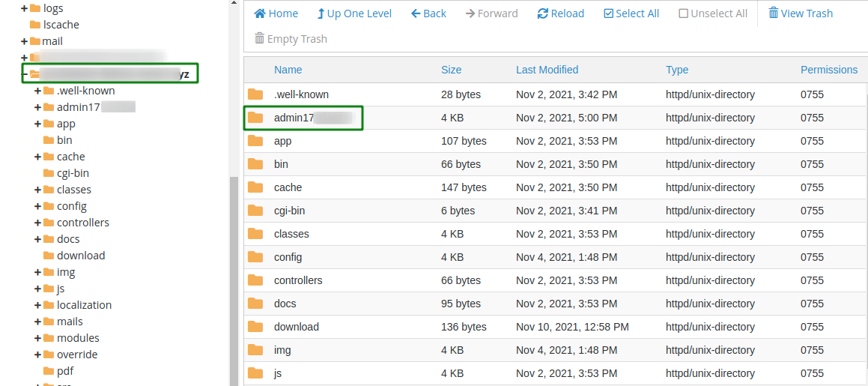The image size is (868, 386).
Task: Sort by the Name column header
Action: click(x=288, y=70)
